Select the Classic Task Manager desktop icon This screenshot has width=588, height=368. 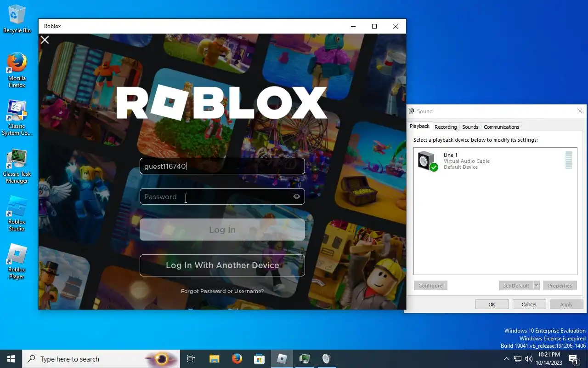[x=17, y=166]
